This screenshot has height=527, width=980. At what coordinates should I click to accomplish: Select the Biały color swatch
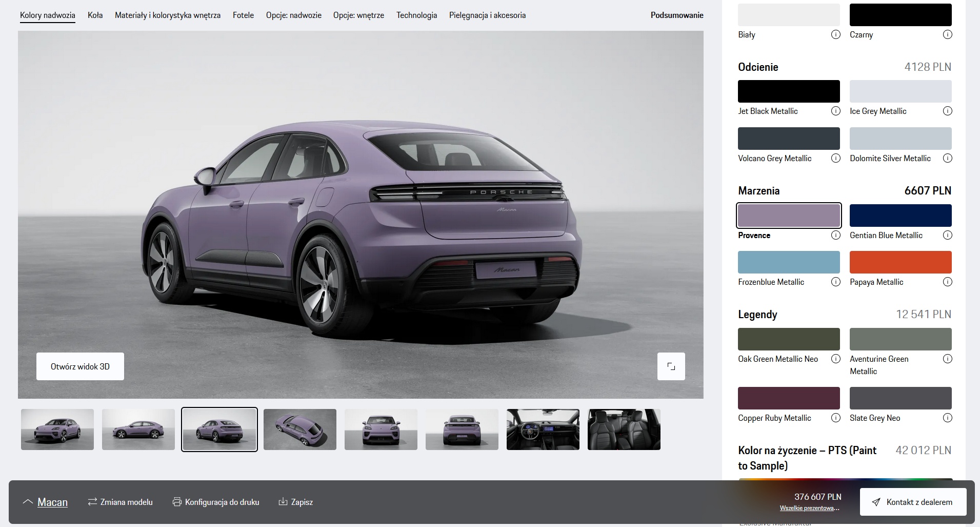pyautogui.click(x=789, y=15)
